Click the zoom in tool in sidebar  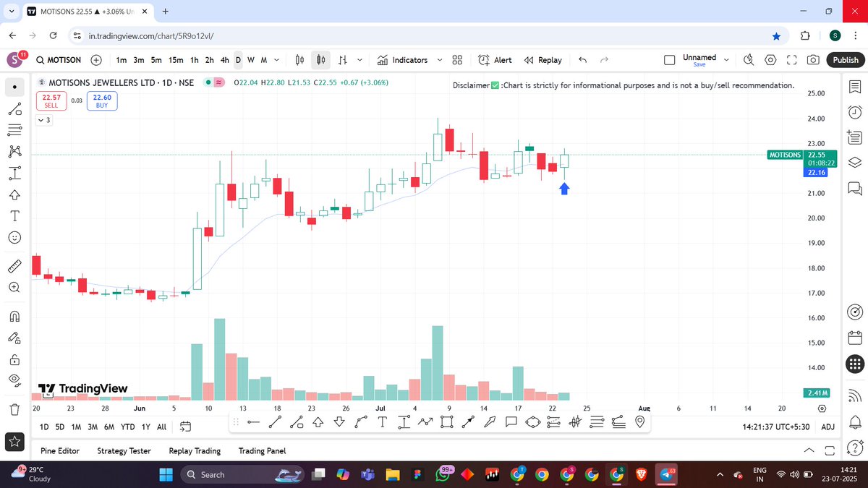[x=14, y=287]
